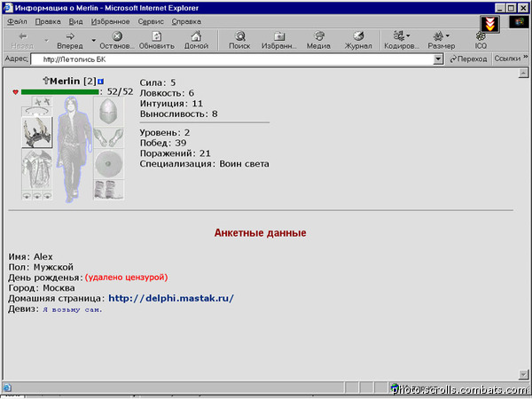Screen dimensions: 532x399
Task: Click the IE page icon in status bar
Action: coord(7,387)
